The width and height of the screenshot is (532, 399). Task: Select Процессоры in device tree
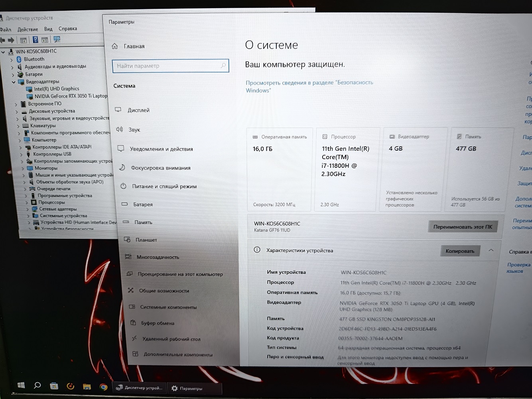pyautogui.click(x=51, y=202)
